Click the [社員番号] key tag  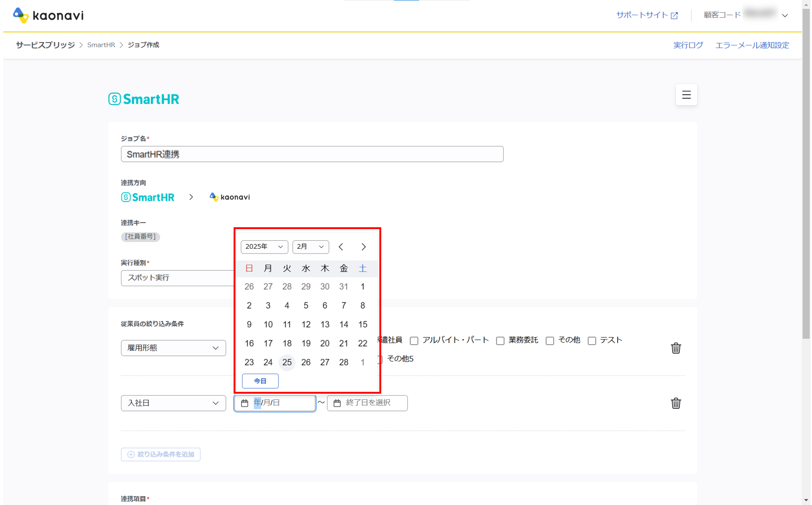(x=141, y=237)
